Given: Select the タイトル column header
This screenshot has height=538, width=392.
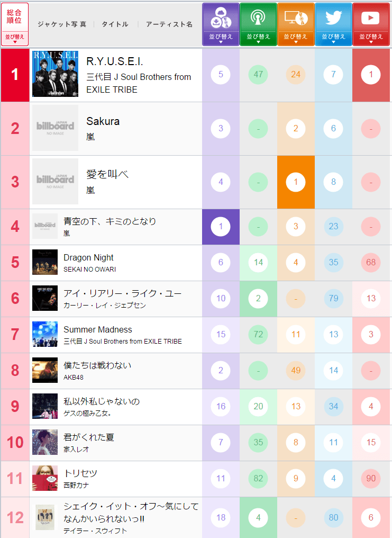Looking at the screenshot, I should 115,24.
